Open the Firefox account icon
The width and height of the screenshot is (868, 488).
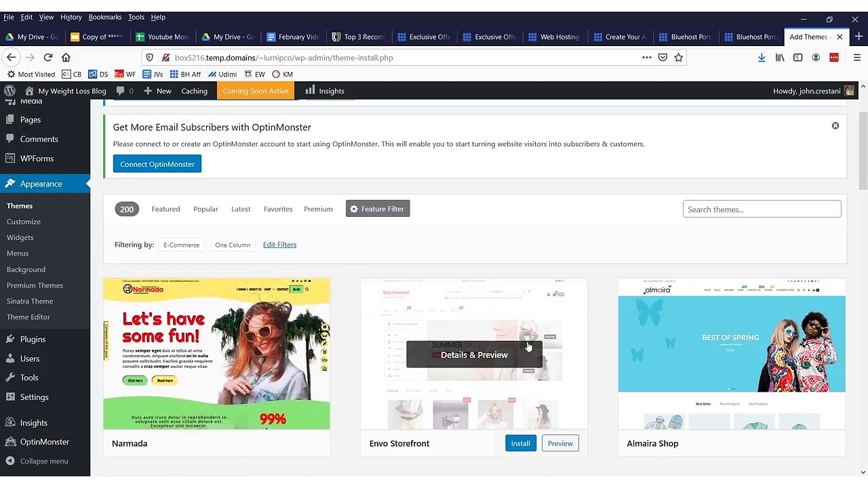(816, 58)
